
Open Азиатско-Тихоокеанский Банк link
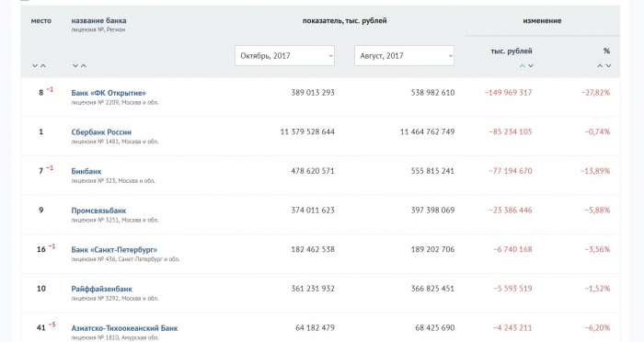click(x=124, y=328)
